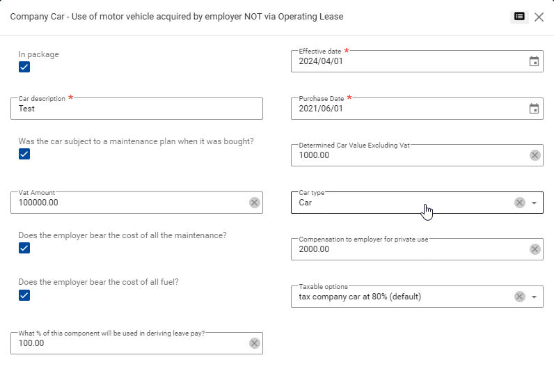Uncheck the In package checkbox
Screen dimensions: 554x392
[24, 67]
